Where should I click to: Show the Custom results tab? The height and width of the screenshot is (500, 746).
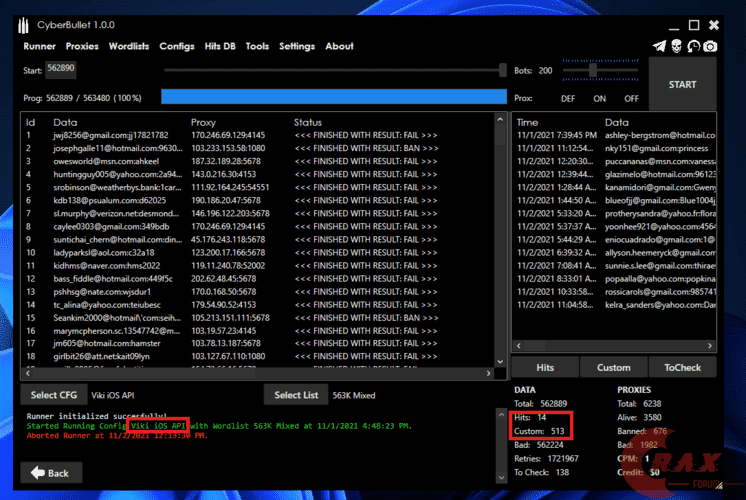(614, 368)
